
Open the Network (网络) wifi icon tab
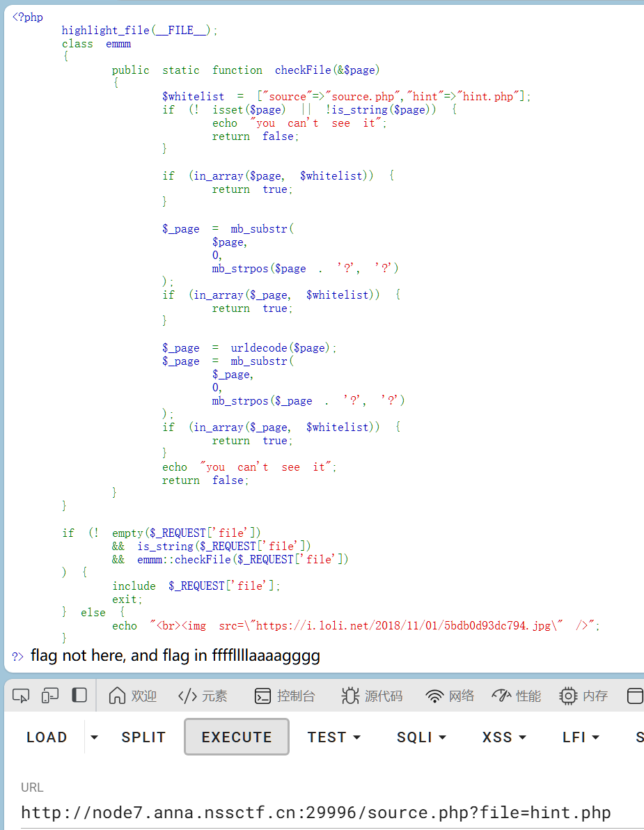[450, 696]
